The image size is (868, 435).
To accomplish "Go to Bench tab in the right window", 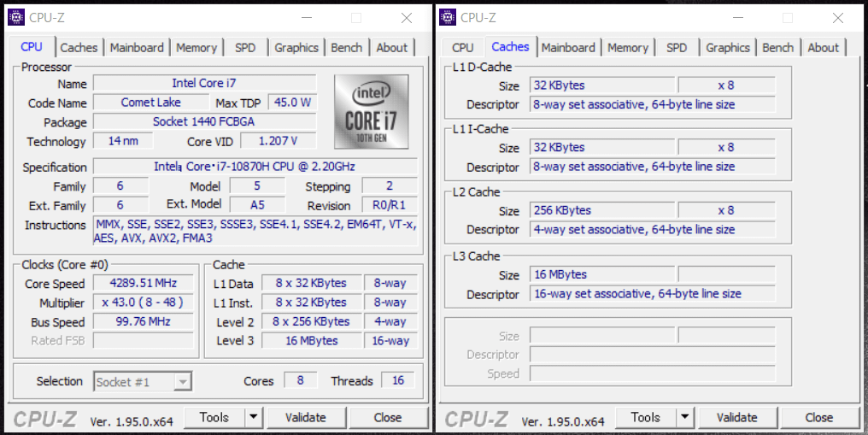I will [777, 48].
